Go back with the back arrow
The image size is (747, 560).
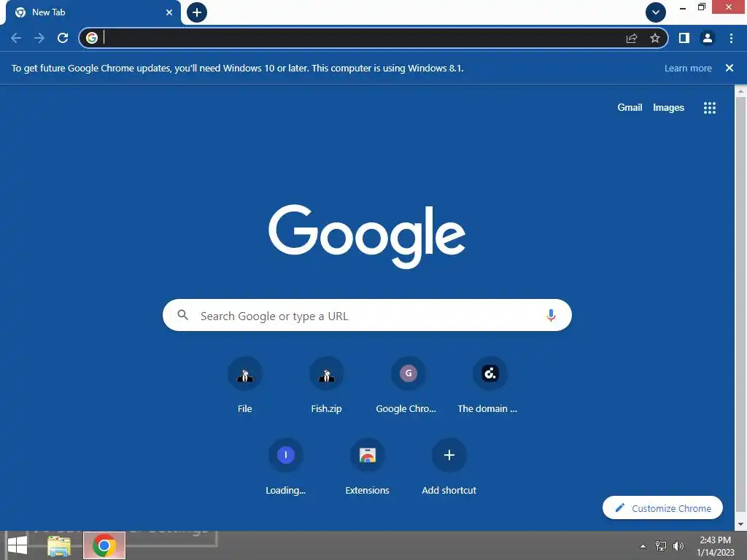16,38
